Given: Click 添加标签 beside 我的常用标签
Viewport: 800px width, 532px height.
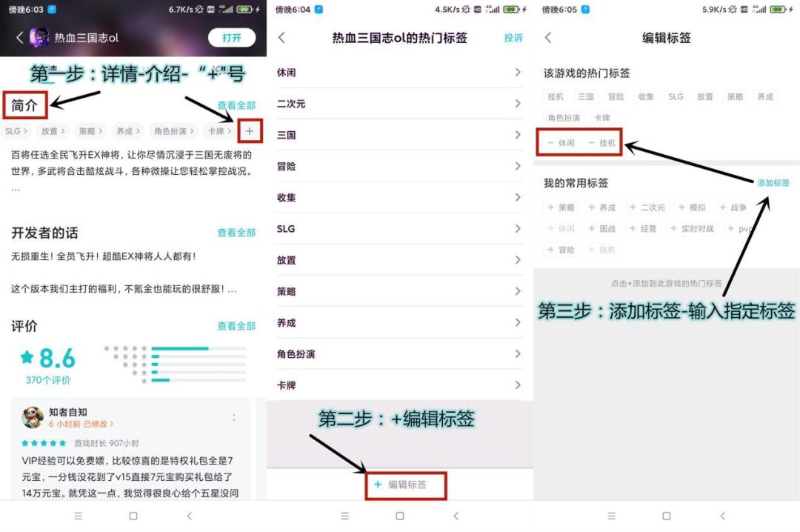Looking at the screenshot, I should (x=773, y=183).
